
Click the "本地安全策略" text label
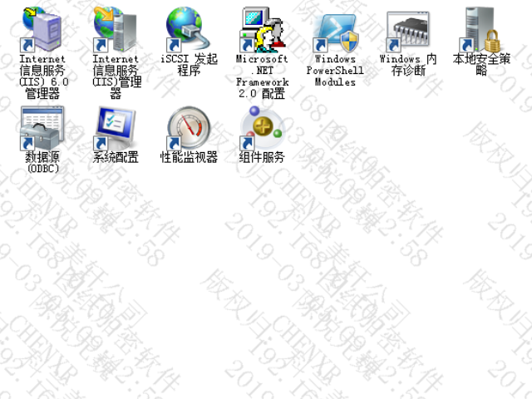[x=481, y=65]
